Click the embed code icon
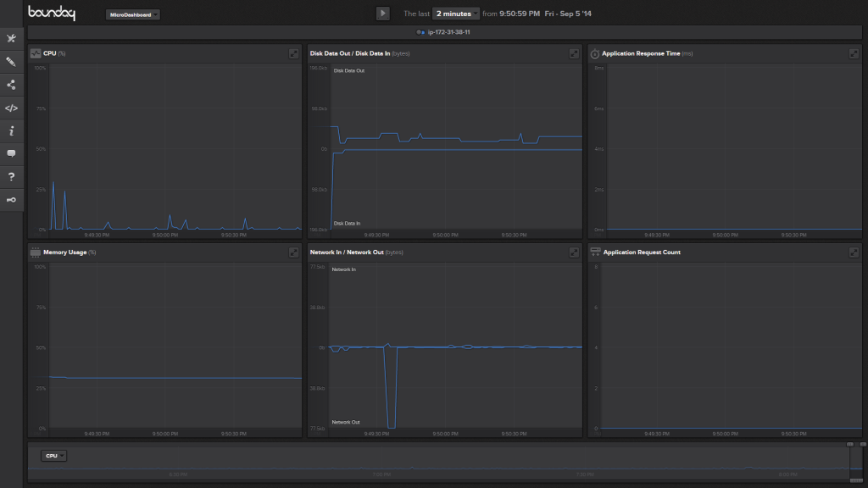868x488 pixels. 11,108
